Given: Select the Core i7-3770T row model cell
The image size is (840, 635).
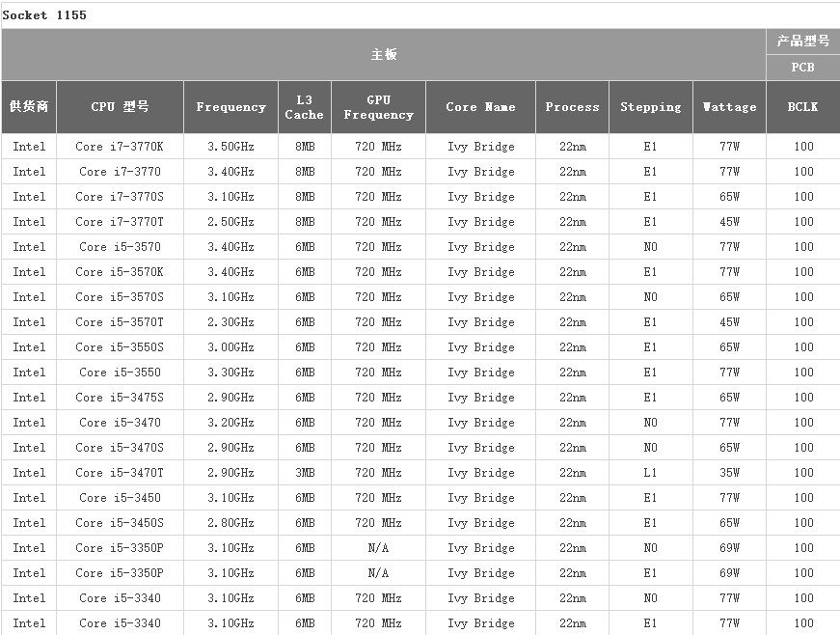Looking at the screenshot, I should coord(120,221).
